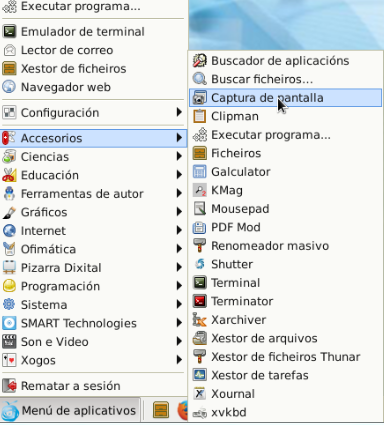Launch Galculator via its calculator icon
This screenshot has width=384, height=425.
(200, 172)
